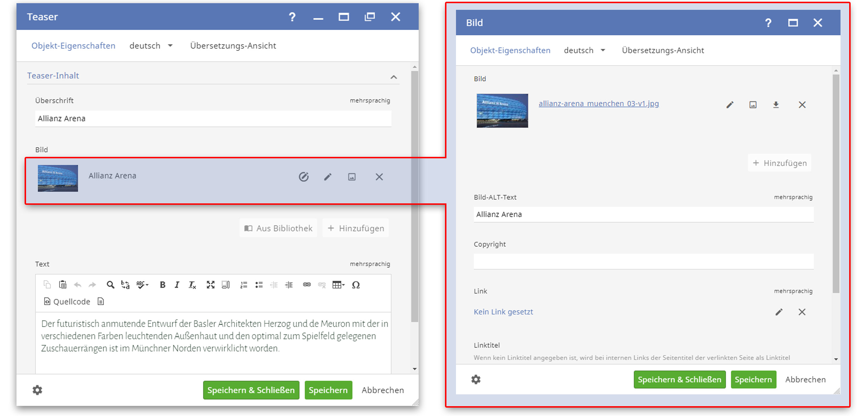Open the deutsch language dropdown in Teaser window

[151, 45]
